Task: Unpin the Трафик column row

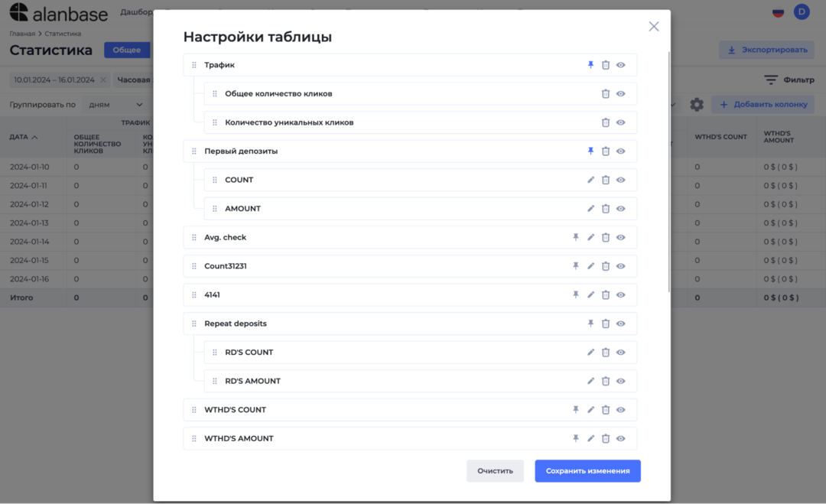Action: [x=590, y=65]
